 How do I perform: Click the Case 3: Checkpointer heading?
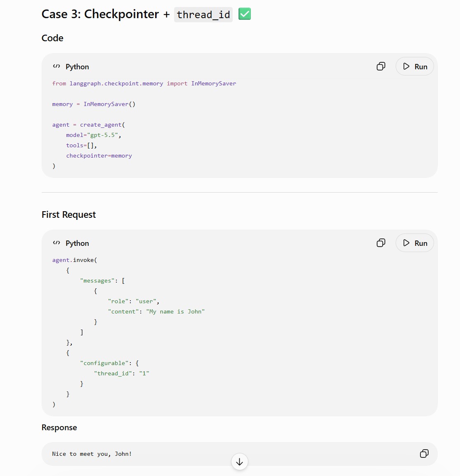(100, 14)
